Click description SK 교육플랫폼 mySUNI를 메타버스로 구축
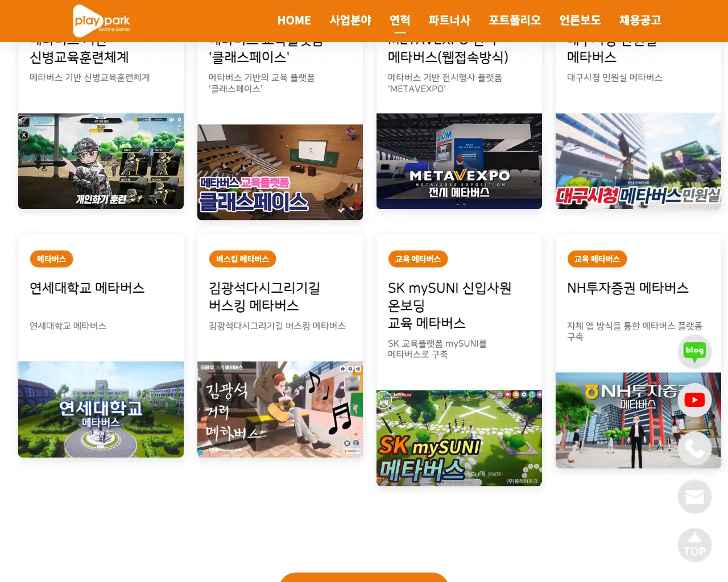 point(437,349)
